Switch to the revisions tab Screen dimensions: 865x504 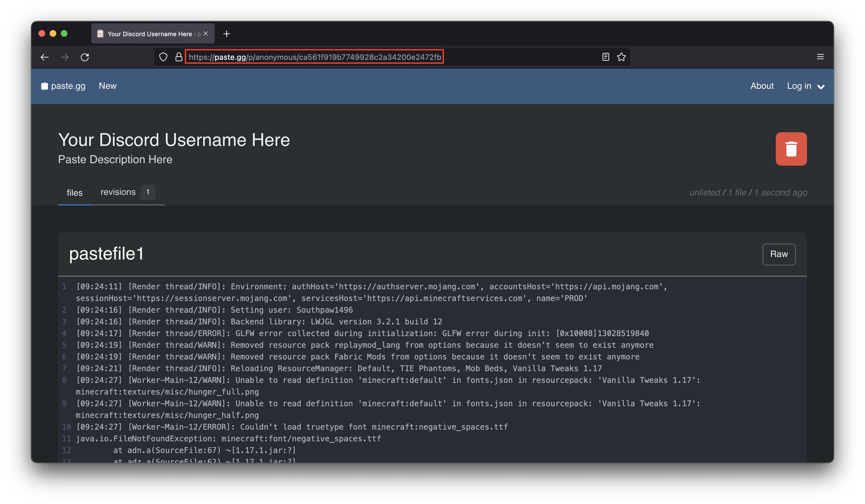pos(118,191)
